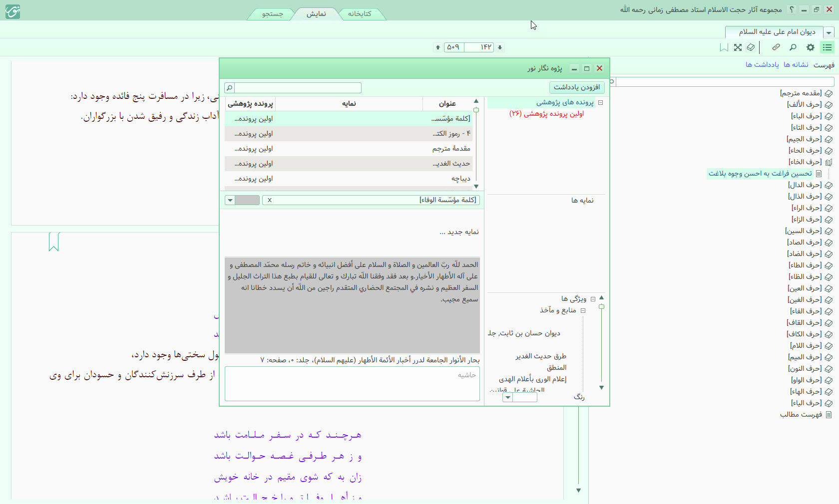Click the افزودن یادداشت button
839x504 pixels.
pos(577,87)
